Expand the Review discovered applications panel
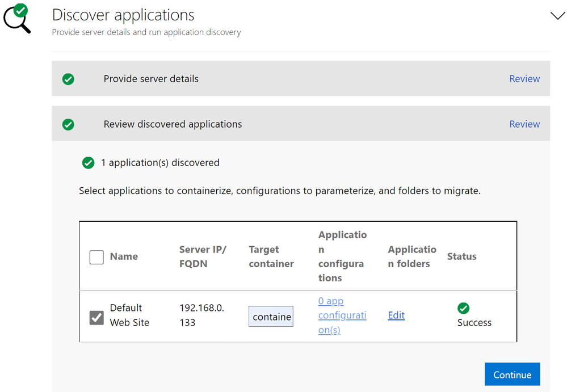 tap(173, 124)
